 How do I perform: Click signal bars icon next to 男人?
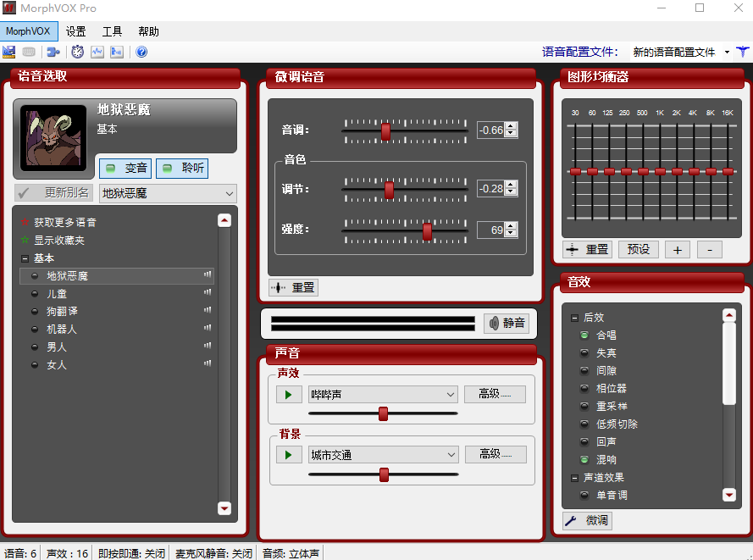(208, 346)
